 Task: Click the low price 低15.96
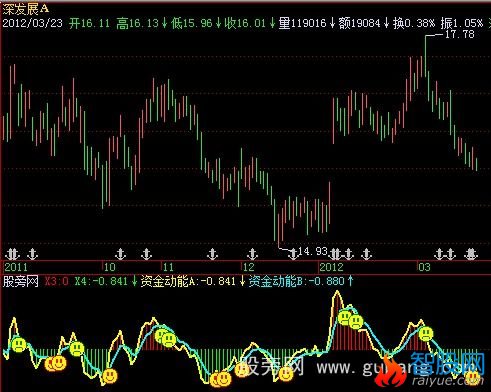click(191, 23)
